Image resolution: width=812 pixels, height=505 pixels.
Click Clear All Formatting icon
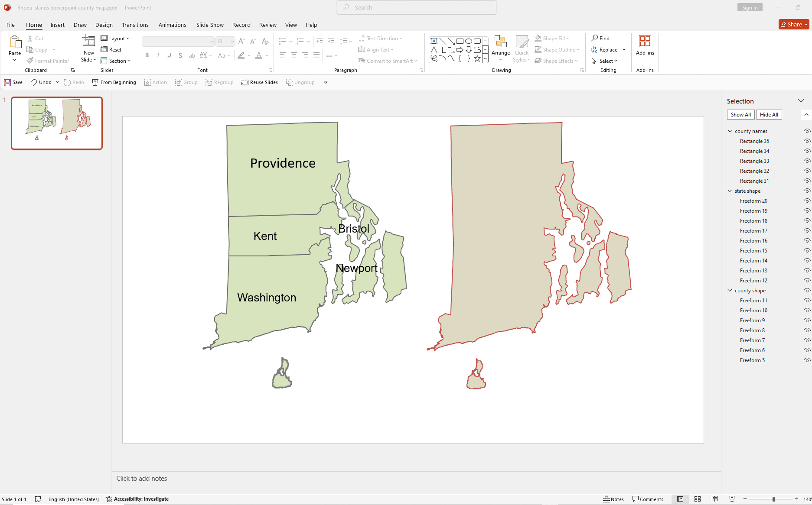[x=265, y=42]
